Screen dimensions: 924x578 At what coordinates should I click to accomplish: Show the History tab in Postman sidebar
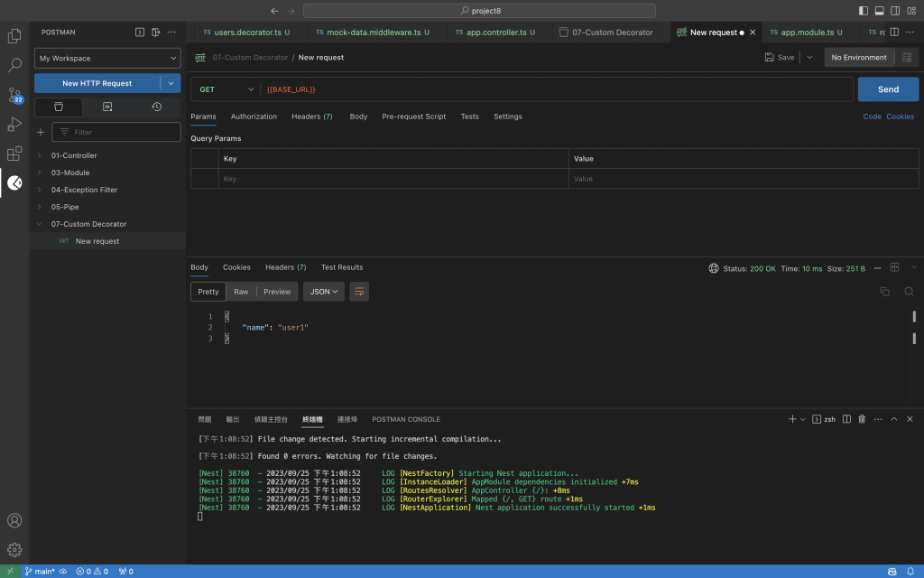[156, 107]
